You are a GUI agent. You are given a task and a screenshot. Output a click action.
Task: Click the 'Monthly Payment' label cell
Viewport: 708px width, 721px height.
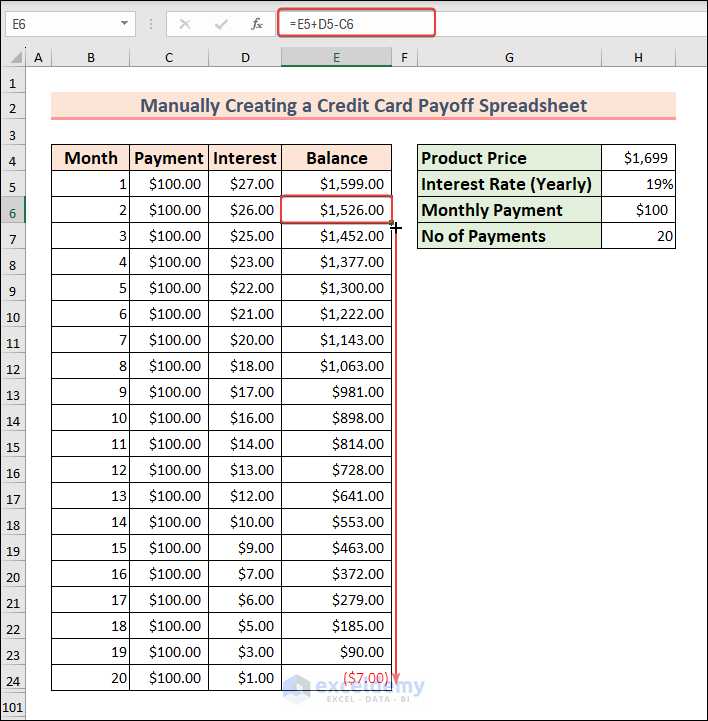pos(509,210)
